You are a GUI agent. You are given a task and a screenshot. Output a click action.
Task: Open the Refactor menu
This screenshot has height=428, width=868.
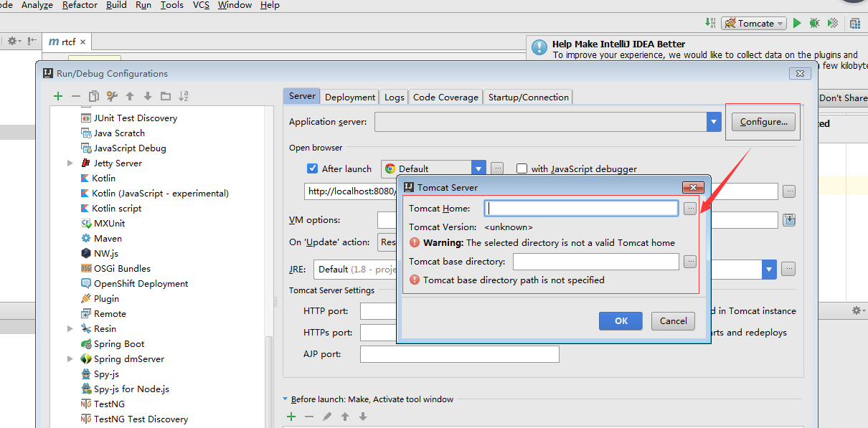pyautogui.click(x=80, y=5)
